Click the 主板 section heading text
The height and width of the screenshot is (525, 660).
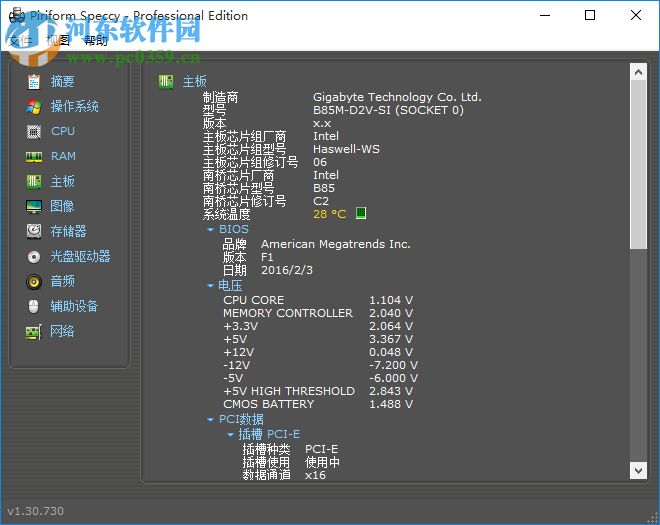194,81
